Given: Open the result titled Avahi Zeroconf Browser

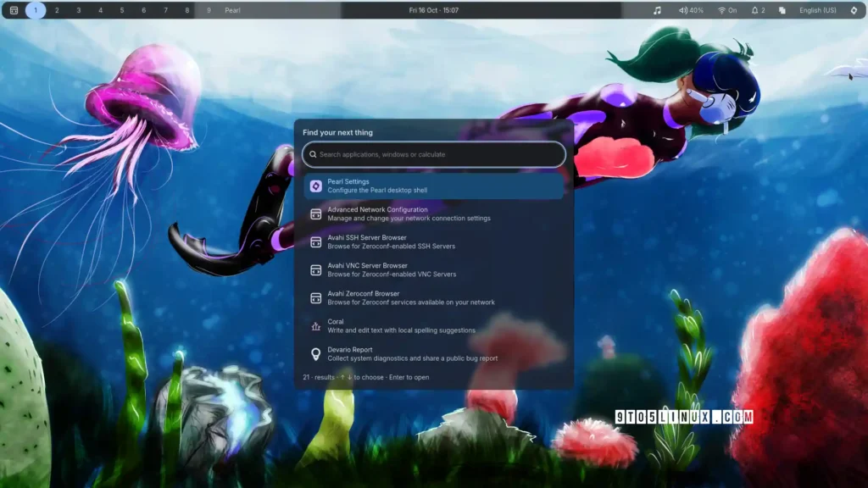Looking at the screenshot, I should click(434, 298).
